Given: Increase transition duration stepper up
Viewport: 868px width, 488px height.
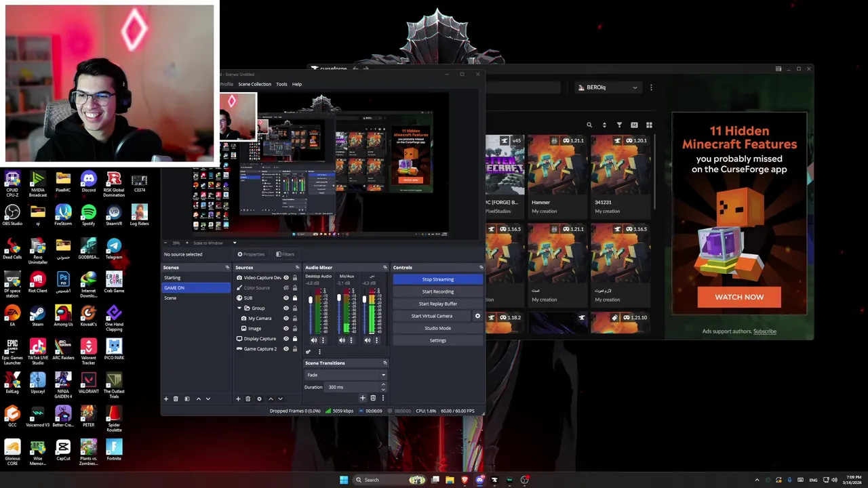Looking at the screenshot, I should tap(383, 384).
